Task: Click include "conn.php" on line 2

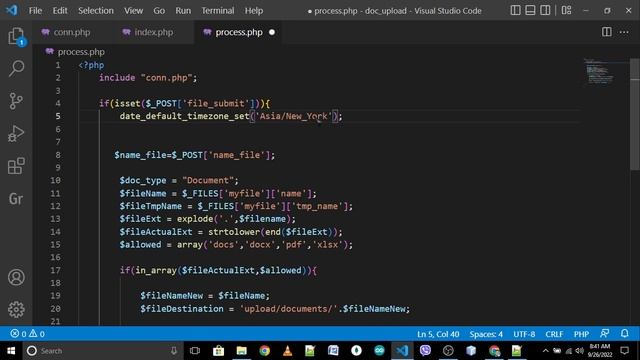Action: point(148,78)
